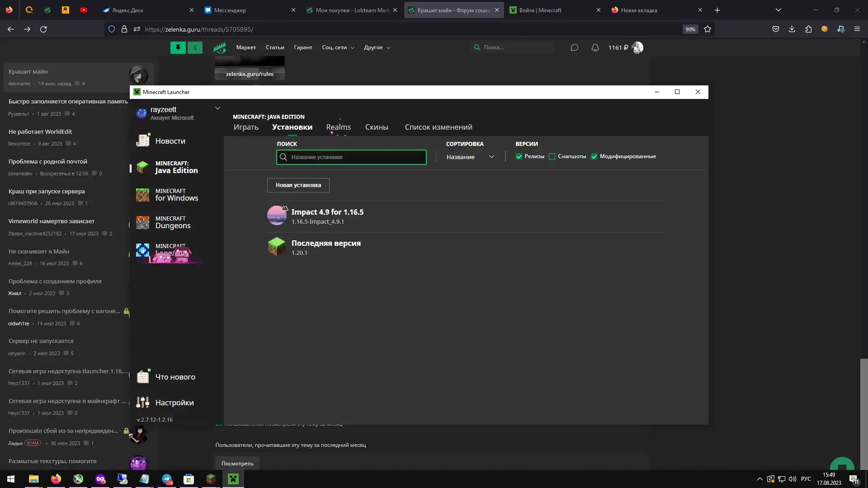
Task: Click the forum notifications bell icon
Action: pos(595,47)
